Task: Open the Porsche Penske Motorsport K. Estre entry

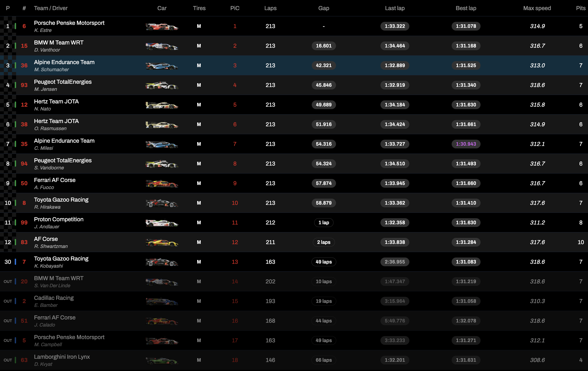Action: point(294,26)
